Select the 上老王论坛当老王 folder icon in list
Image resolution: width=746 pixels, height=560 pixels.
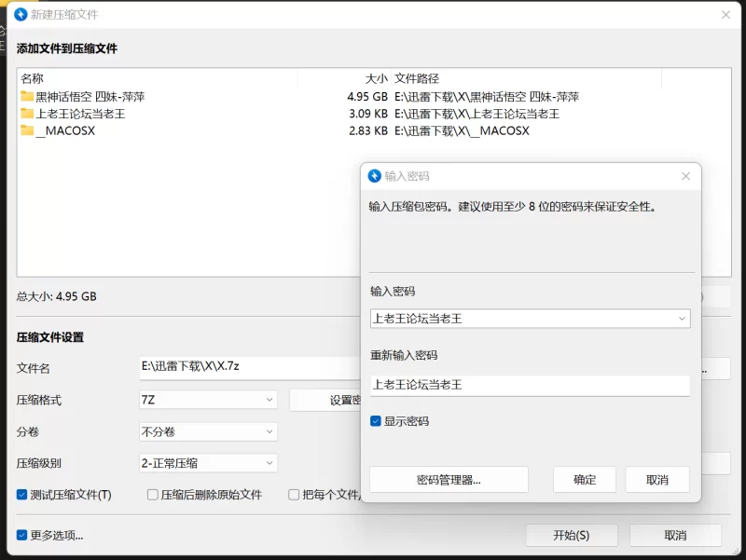27,114
